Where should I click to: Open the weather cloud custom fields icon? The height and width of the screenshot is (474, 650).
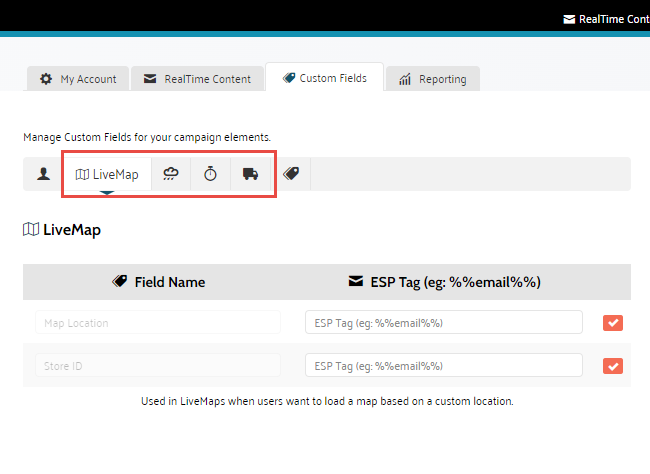coord(172,174)
